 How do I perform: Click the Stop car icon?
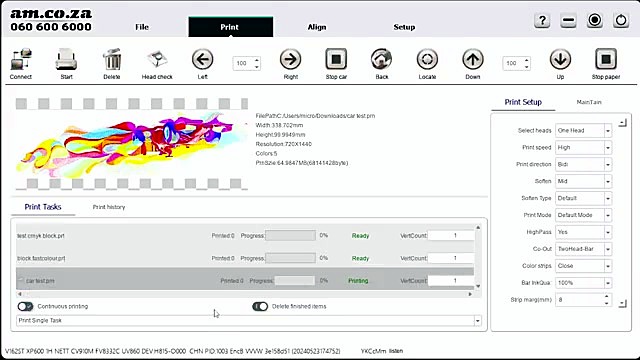click(336, 60)
